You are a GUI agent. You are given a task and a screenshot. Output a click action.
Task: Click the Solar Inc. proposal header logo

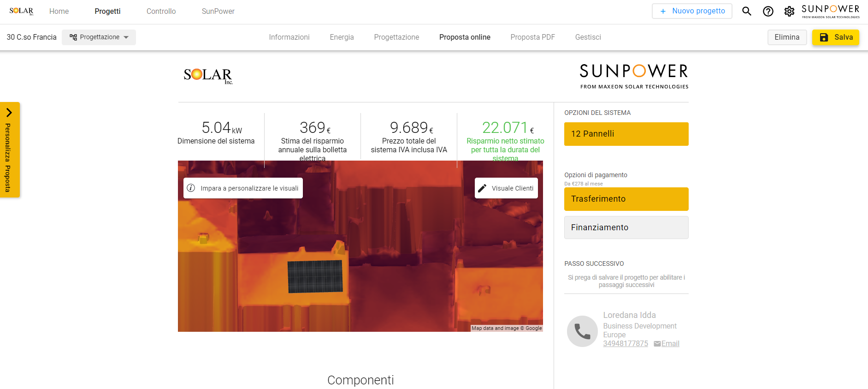[208, 76]
